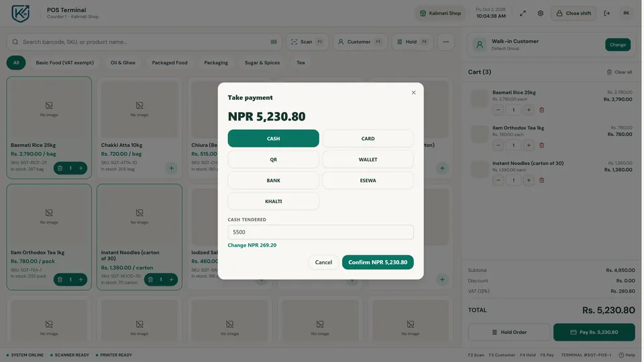Open the more options ellipsis menu
The height and width of the screenshot is (362, 644).
point(445,42)
